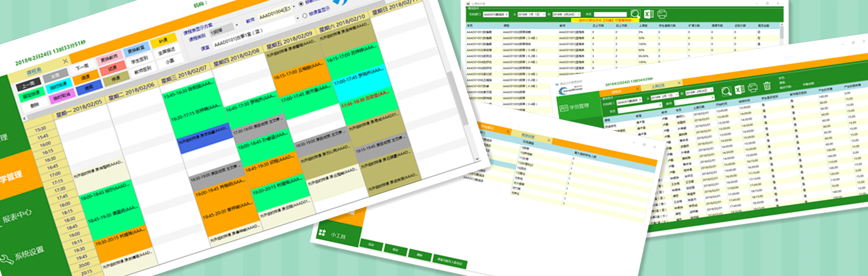Viewport: 868px width, 276px height.
Task: Close the 课程表 tab with its X
Action: click(x=65, y=61)
